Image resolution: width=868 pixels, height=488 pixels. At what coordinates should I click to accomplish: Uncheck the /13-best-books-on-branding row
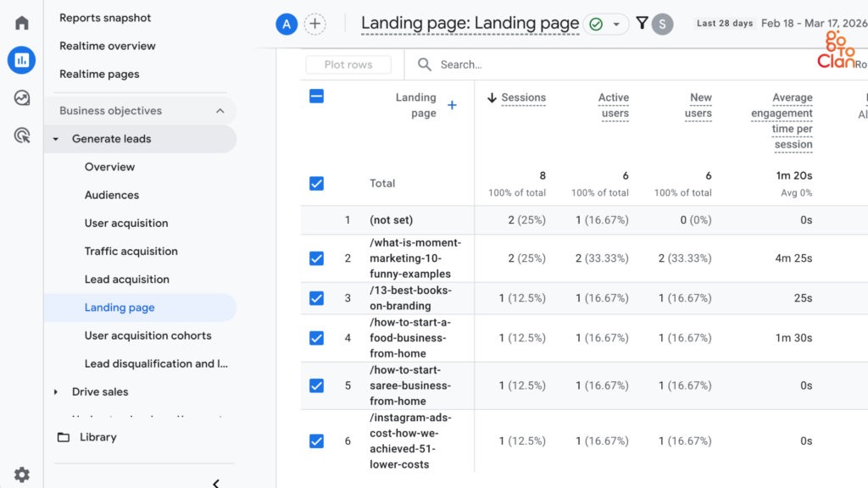point(316,298)
